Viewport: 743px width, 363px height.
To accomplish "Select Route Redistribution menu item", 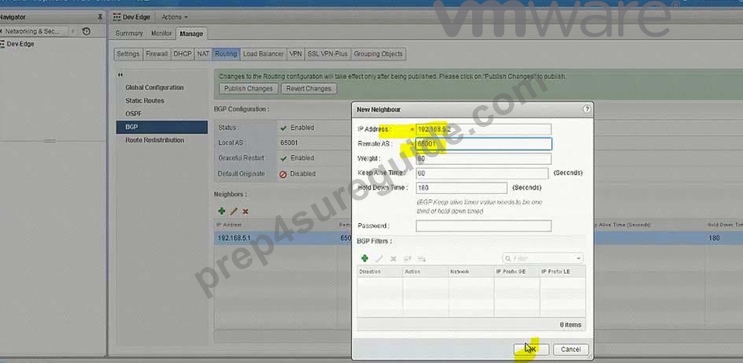I will (155, 140).
